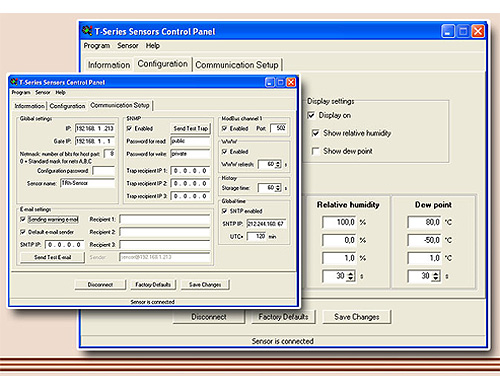Uncheck Show relative humidity
This screenshot has height=392, width=500.
click(x=315, y=133)
